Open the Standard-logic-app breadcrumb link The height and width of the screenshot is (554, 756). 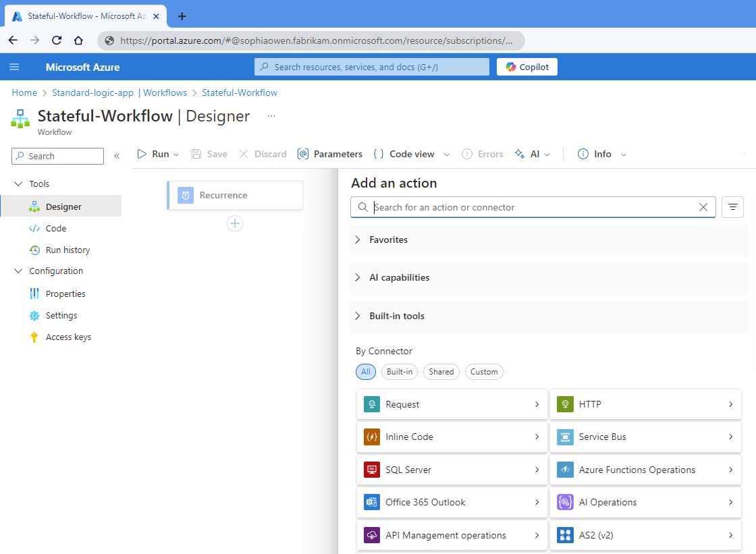pos(92,92)
